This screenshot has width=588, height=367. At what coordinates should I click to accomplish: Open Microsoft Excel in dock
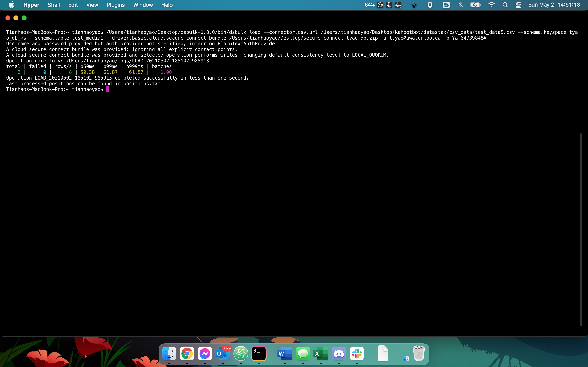tap(321, 354)
